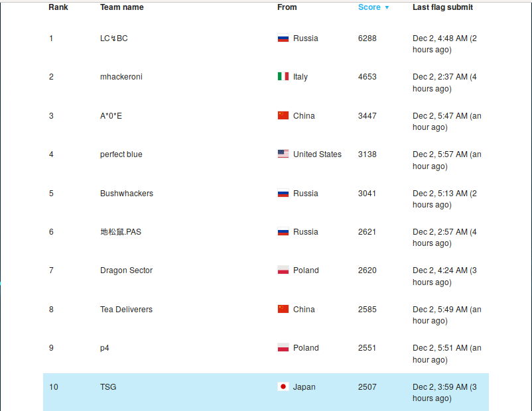Image resolution: width=532 pixels, height=411 pixels.
Task: Click the China flag in the Tea Deliverers row
Action: pyautogui.click(x=283, y=309)
